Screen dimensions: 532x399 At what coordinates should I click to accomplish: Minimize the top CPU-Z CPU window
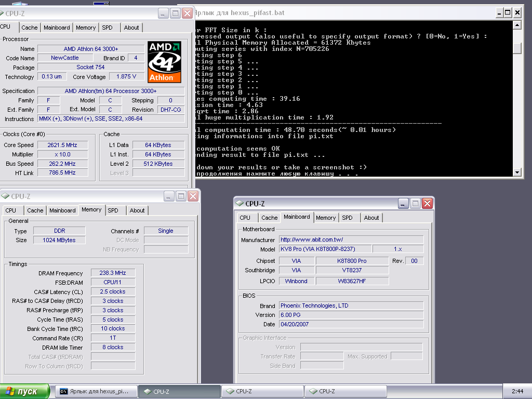(163, 13)
